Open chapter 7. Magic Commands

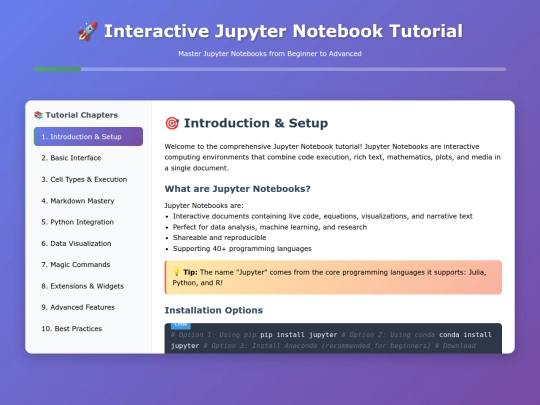click(x=89, y=264)
